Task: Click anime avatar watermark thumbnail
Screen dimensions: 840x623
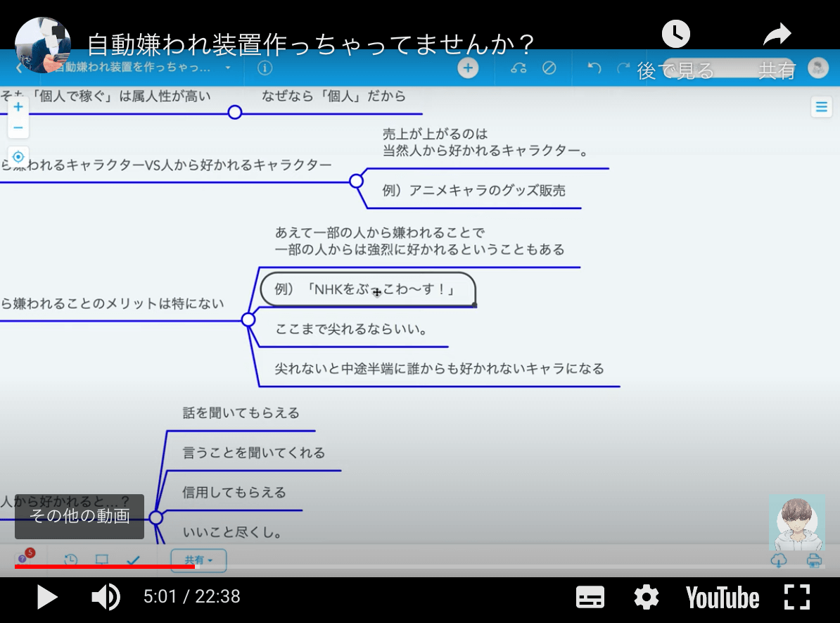Action: click(x=797, y=523)
